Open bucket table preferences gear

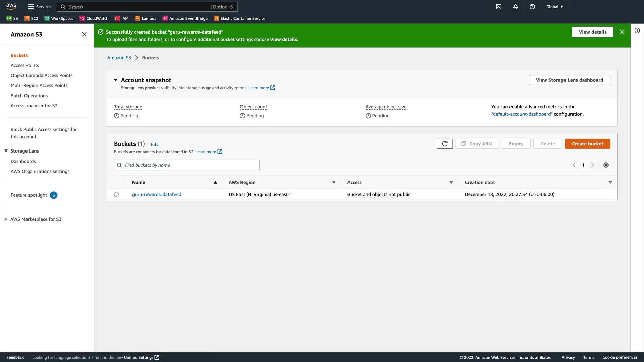606,165
